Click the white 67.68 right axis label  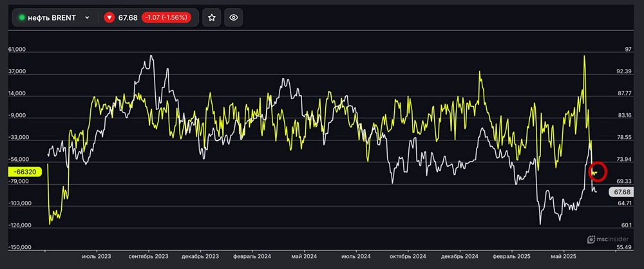621,192
